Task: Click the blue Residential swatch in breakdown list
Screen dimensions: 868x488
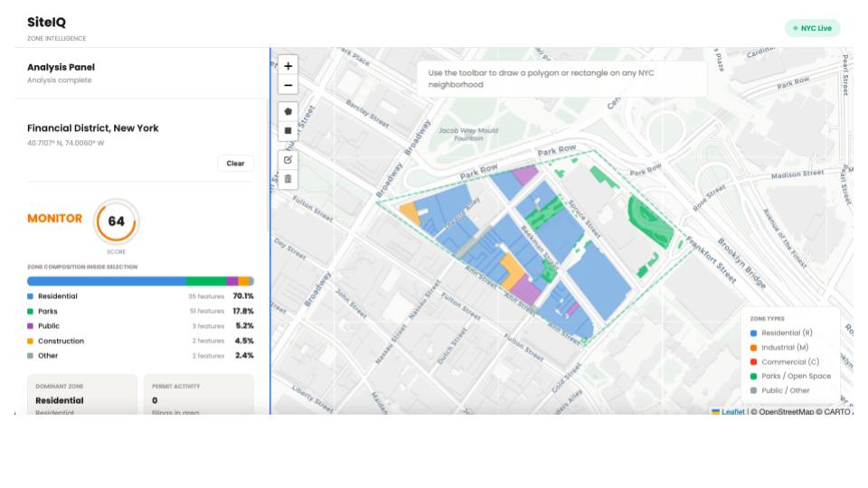Action: click(31, 296)
